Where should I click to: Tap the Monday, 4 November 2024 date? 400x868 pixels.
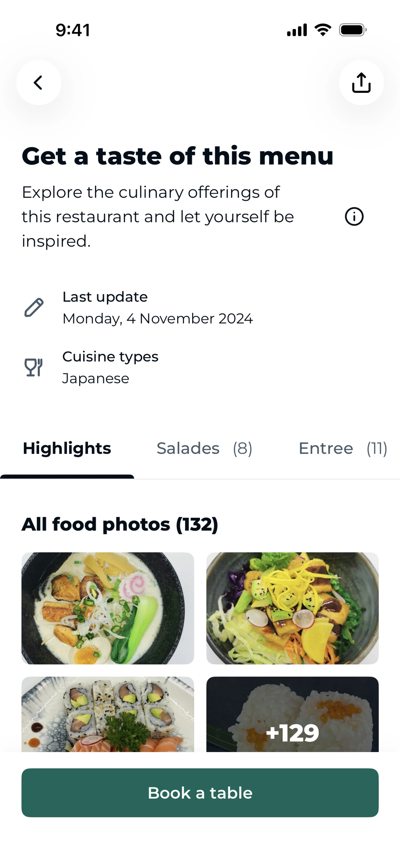coord(157,319)
